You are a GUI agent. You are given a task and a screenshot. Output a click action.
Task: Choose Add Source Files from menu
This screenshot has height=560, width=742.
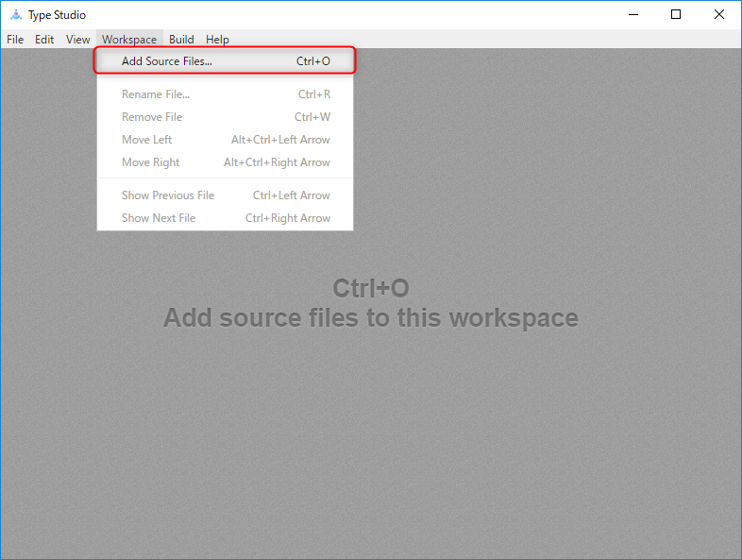(x=225, y=61)
